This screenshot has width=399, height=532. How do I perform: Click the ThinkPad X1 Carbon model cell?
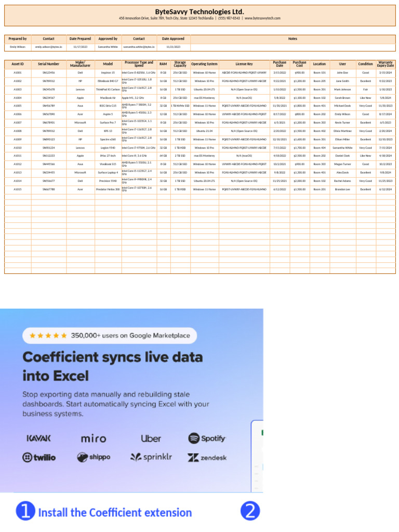[108, 89]
